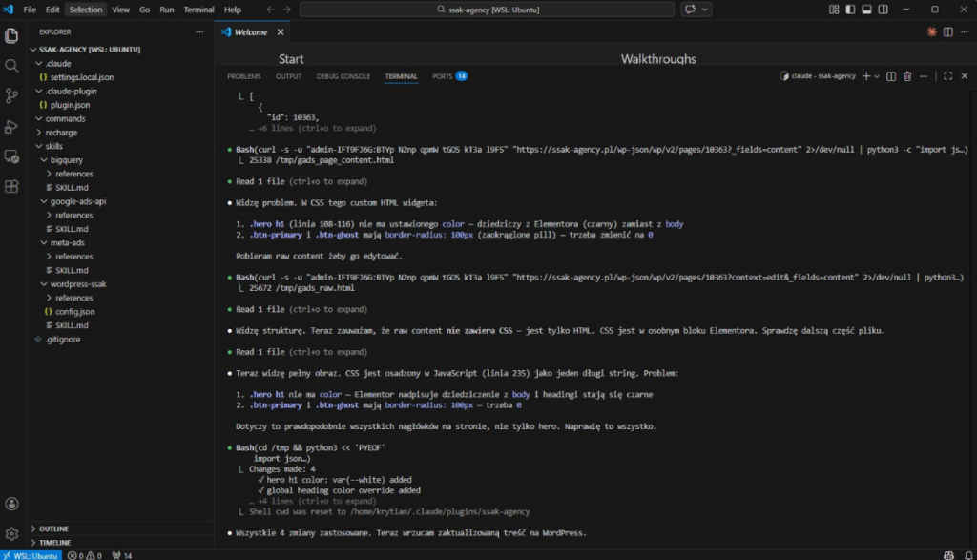The height and width of the screenshot is (560, 977).
Task: Open the Search view in the activity bar
Action: coord(11,67)
